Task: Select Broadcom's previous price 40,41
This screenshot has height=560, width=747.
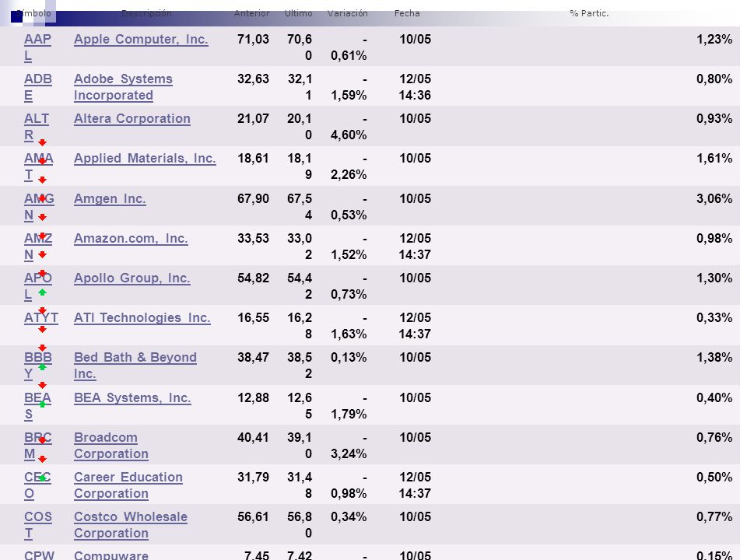Action: pyautogui.click(x=253, y=437)
